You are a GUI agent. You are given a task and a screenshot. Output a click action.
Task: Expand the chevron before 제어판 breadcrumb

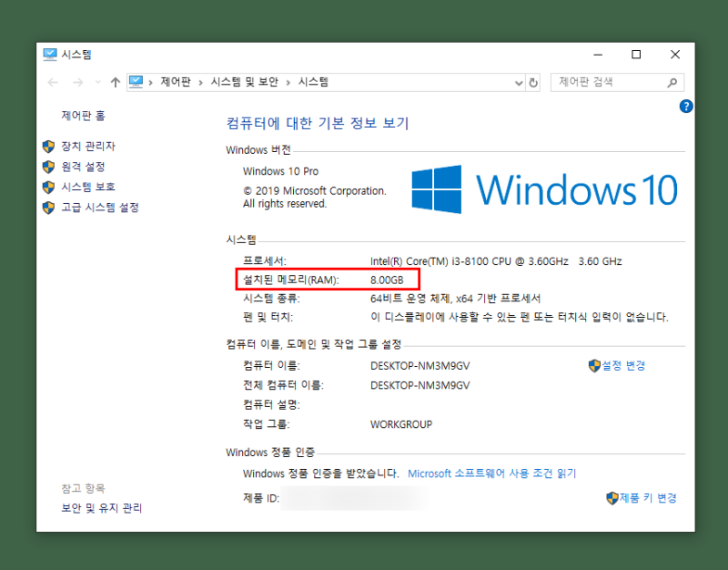(150, 83)
